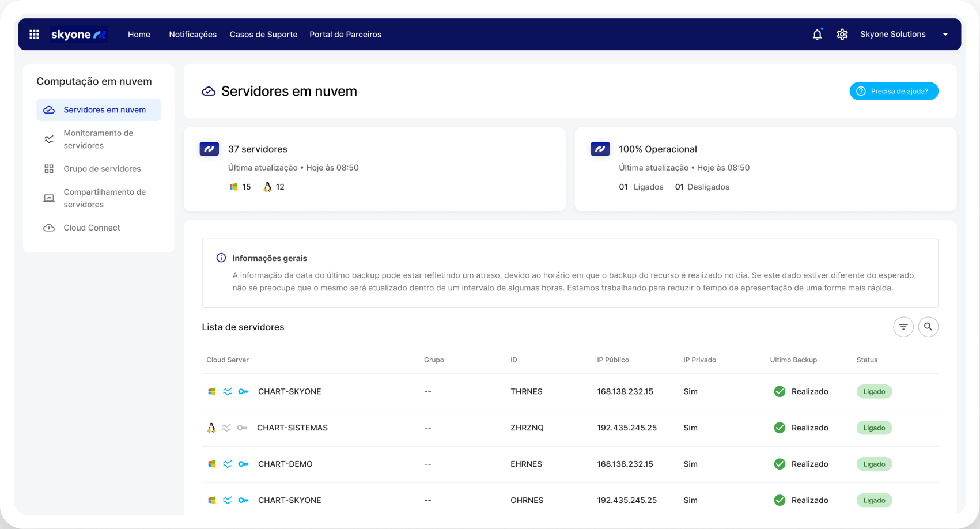Viewport: 980px width, 529px height.
Task: Go to Casos de Suporte
Action: [x=263, y=35]
